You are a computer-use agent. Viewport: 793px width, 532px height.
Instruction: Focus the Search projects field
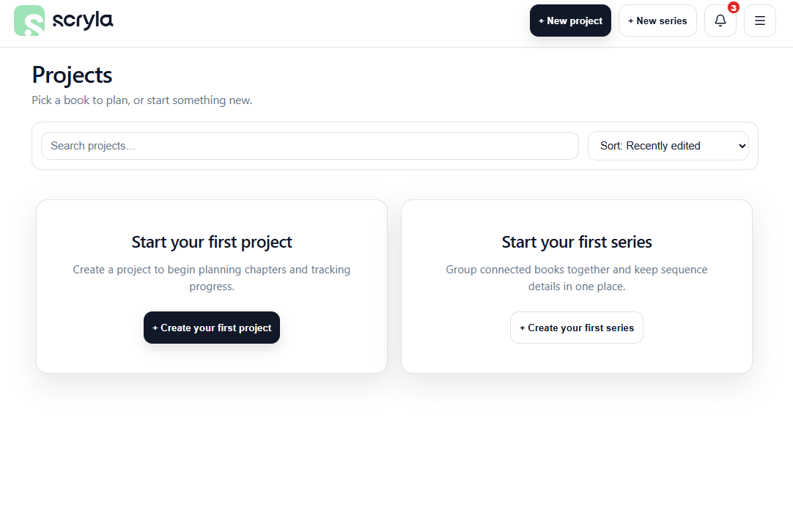tap(309, 146)
